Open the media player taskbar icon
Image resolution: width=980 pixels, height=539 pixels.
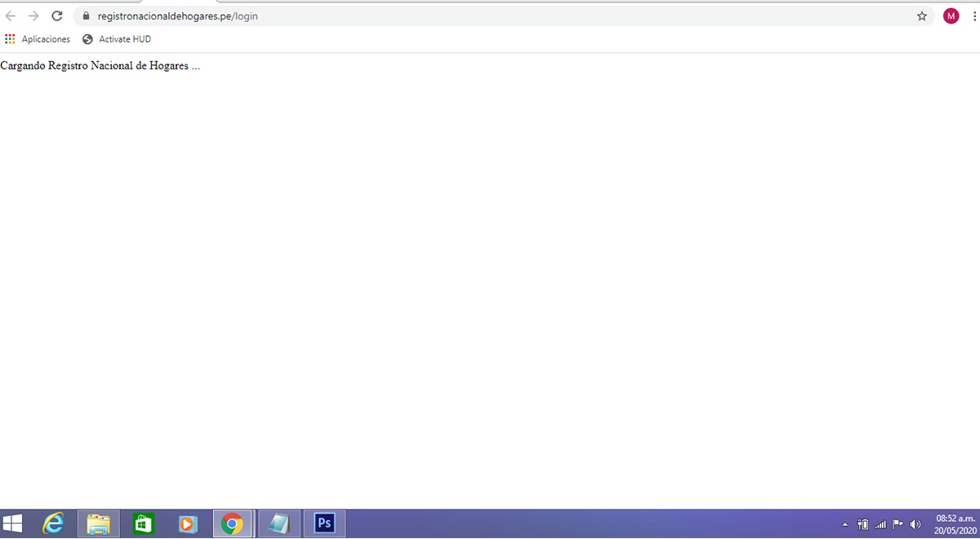click(188, 523)
